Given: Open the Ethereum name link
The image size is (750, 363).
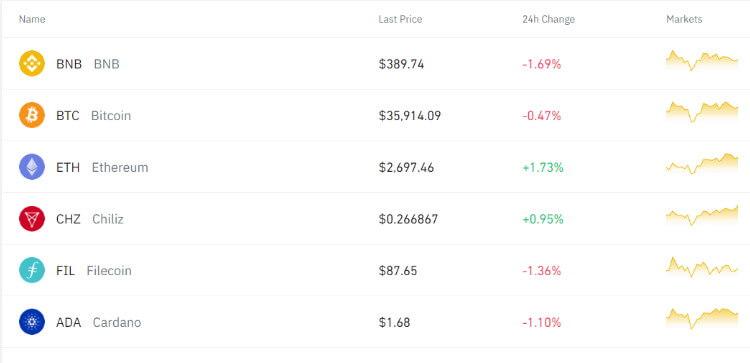Looking at the screenshot, I should point(120,167).
